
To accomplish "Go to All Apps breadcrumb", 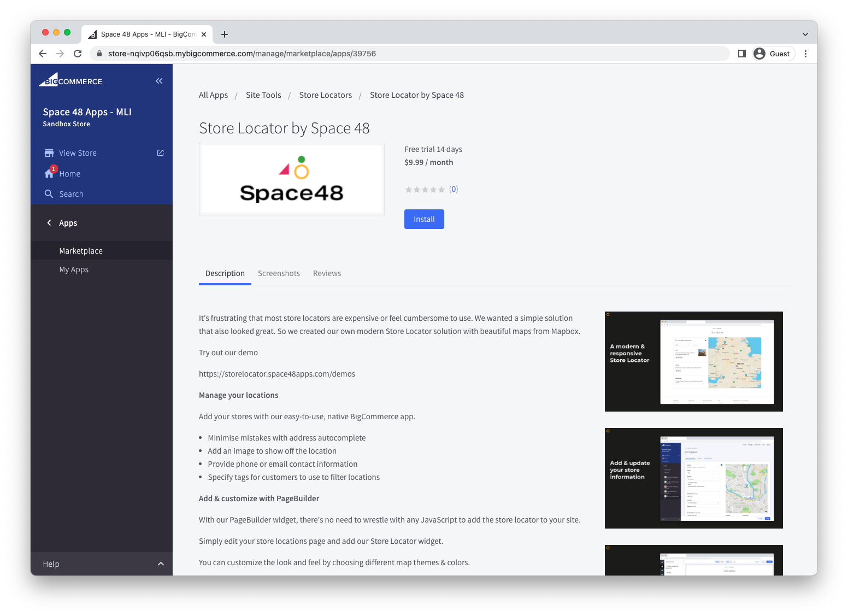I will [x=213, y=95].
